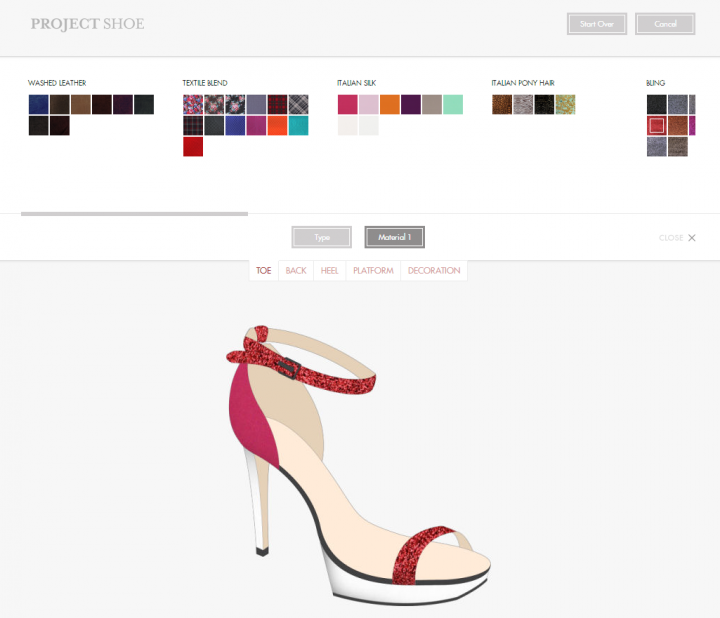
Task: Choose the magenta Textile Blend swatch
Action: (x=256, y=126)
